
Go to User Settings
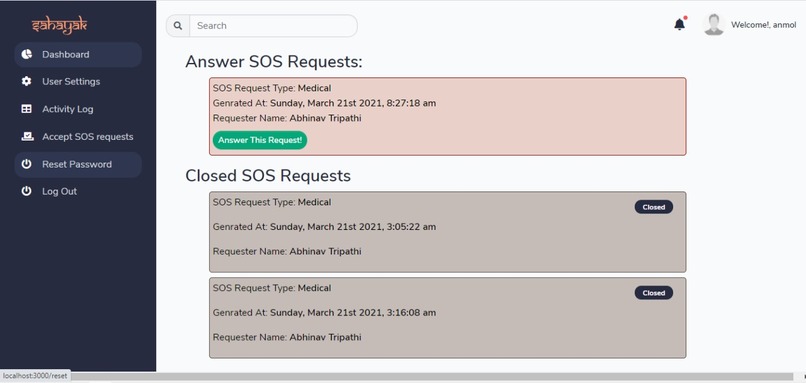click(x=78, y=81)
